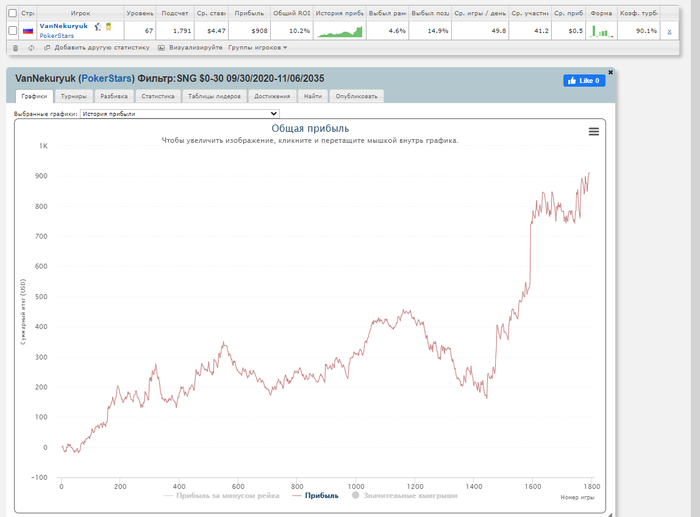Image resolution: width=700 pixels, height=517 pixels.
Task: Switch to the Статистика tab
Action: (158, 96)
